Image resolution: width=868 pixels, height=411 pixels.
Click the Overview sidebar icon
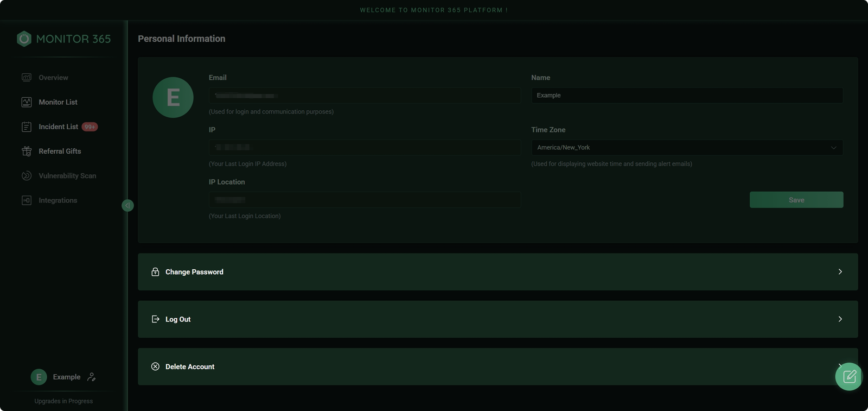(x=27, y=78)
